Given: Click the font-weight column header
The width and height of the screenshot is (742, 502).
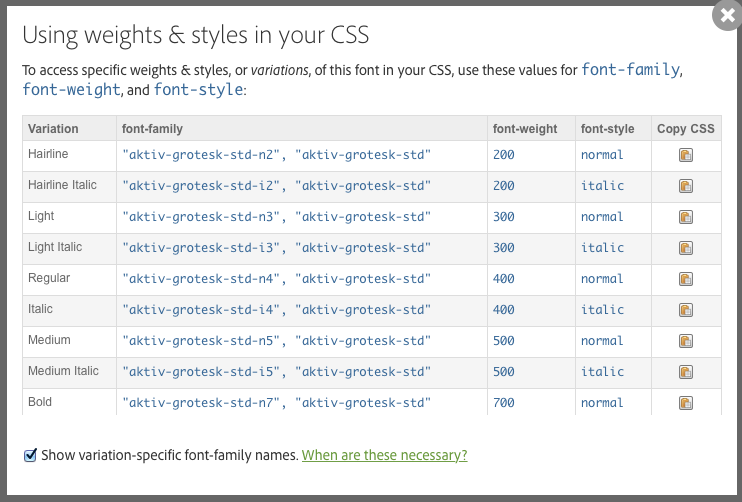Looking at the screenshot, I should pos(525,129).
